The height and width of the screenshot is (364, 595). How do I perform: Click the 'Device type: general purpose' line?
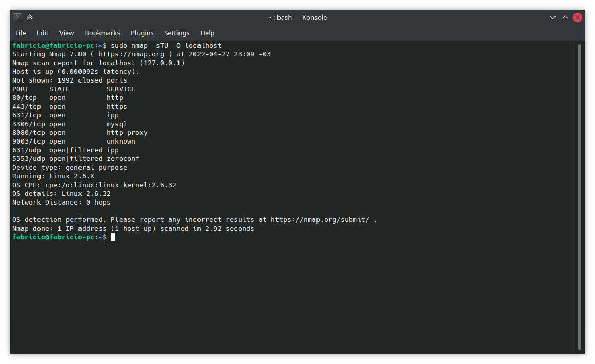[69, 168]
